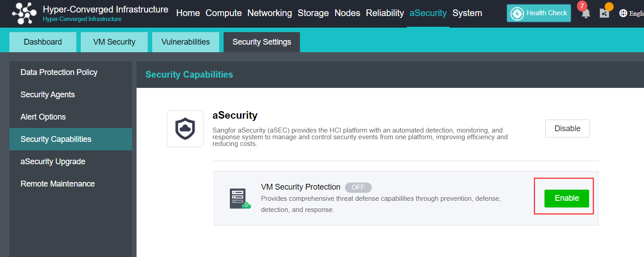Viewport: 644px width, 257px height.
Task: Open the notification bell icon
Action: [586, 14]
